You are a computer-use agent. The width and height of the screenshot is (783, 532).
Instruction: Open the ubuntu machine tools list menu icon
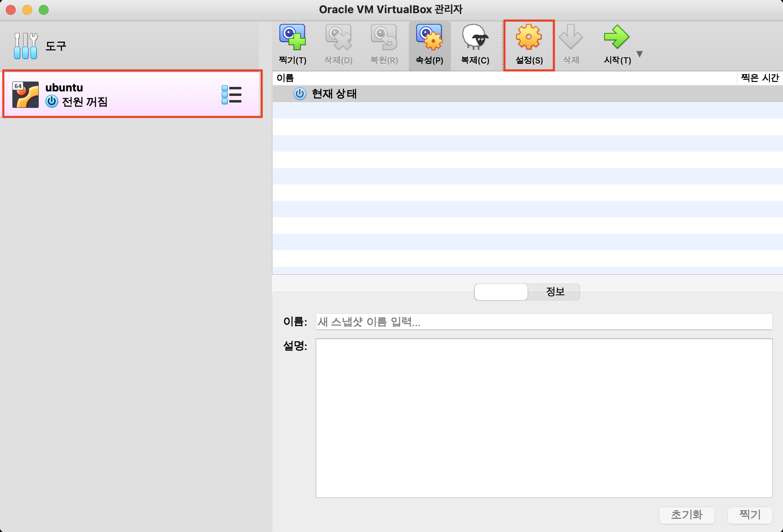[232, 95]
